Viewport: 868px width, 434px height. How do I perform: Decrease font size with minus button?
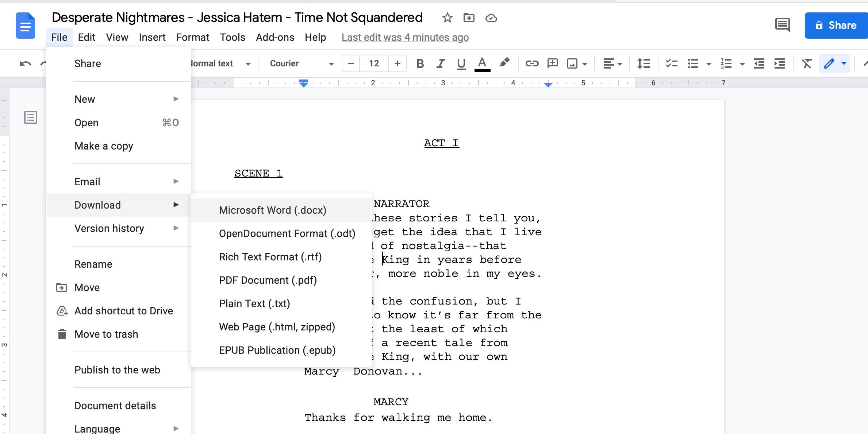351,63
